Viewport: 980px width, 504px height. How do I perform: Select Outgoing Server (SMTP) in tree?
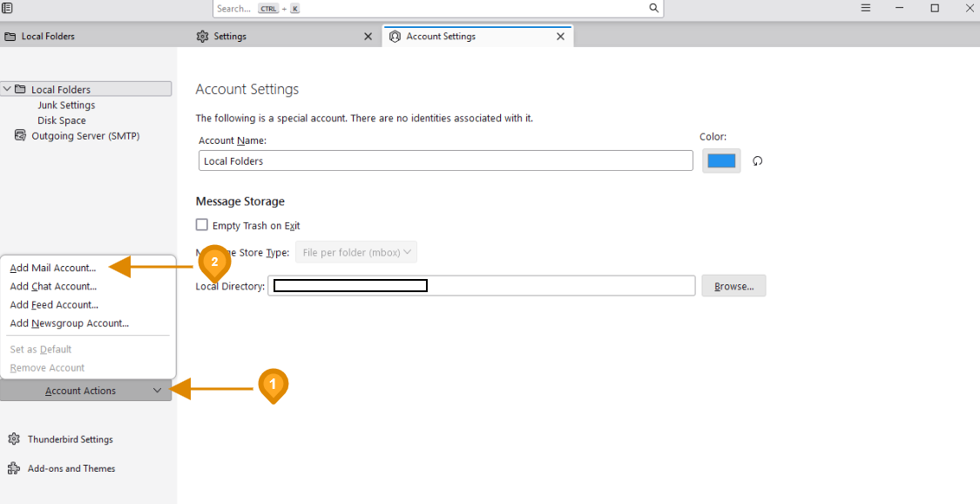[x=85, y=136]
